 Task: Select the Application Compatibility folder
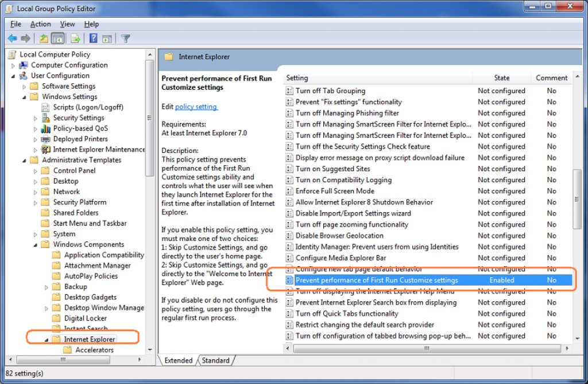pyautogui.click(x=104, y=255)
